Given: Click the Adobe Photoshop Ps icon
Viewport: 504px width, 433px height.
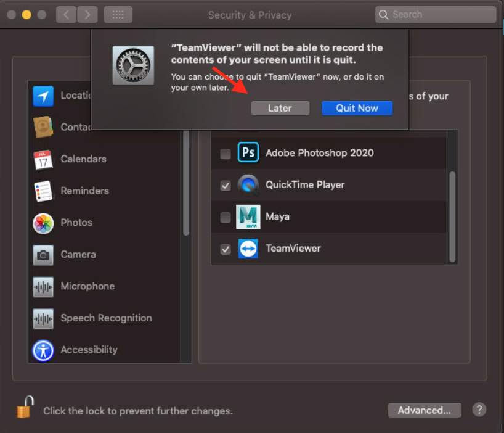Looking at the screenshot, I should (248, 152).
